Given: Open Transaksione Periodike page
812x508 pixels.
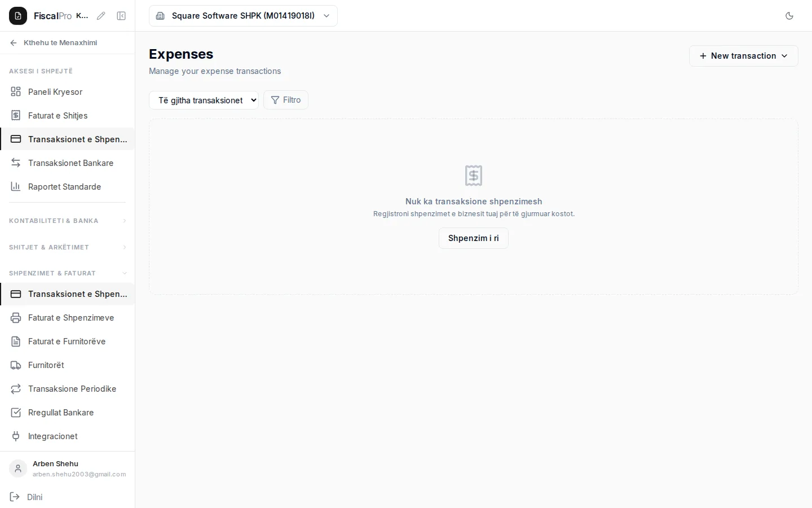Looking at the screenshot, I should click(67, 389).
